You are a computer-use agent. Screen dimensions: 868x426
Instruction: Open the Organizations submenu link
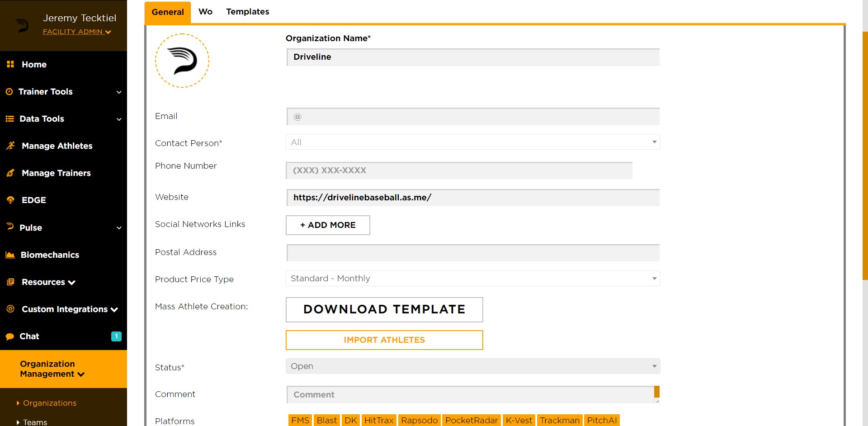(50, 403)
